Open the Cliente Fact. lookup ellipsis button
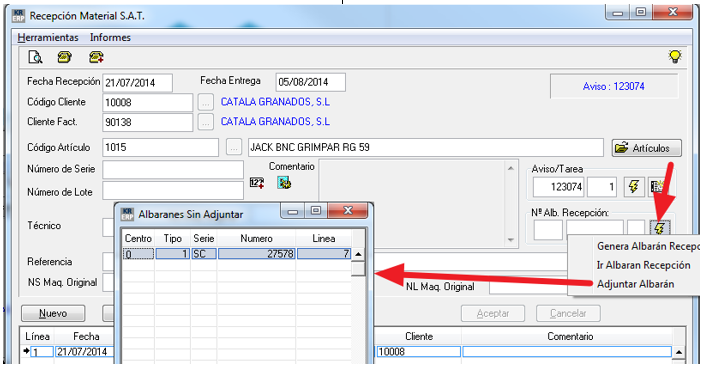Screen dimensions: 705x366 pyautogui.click(x=205, y=122)
